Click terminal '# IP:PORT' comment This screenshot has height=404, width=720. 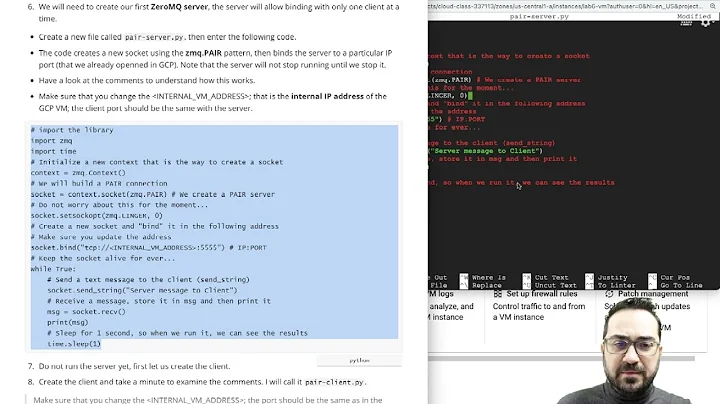coord(466,119)
